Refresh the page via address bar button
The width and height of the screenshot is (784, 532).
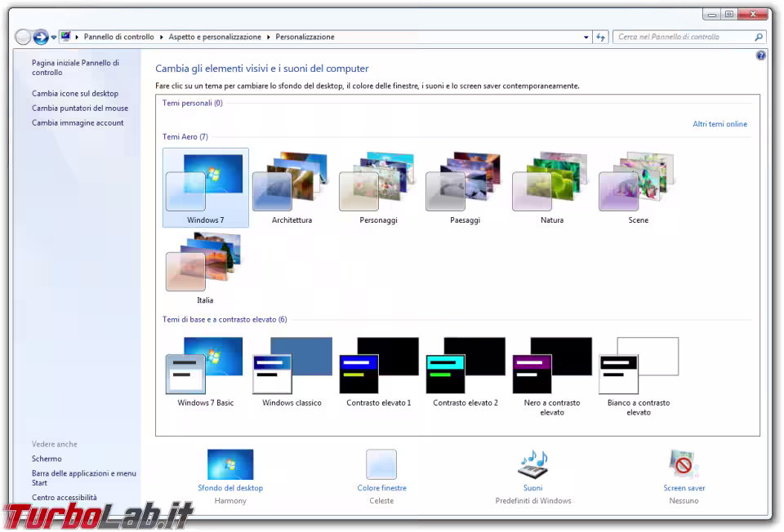pyautogui.click(x=600, y=37)
